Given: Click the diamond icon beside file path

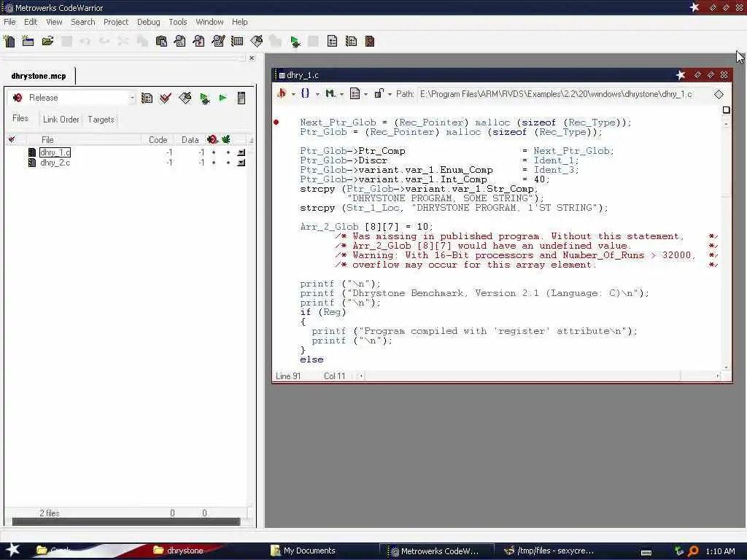Looking at the screenshot, I should (x=719, y=94).
